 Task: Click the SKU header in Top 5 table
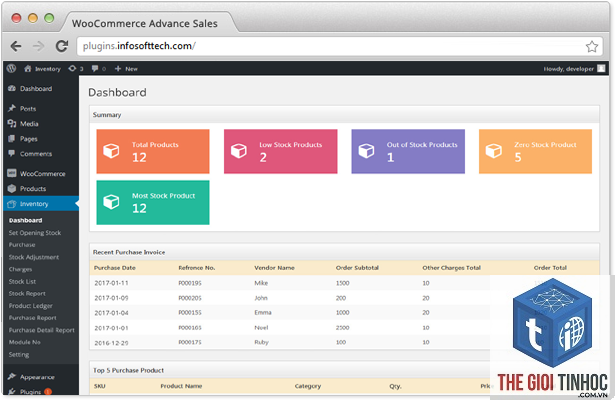point(100,386)
